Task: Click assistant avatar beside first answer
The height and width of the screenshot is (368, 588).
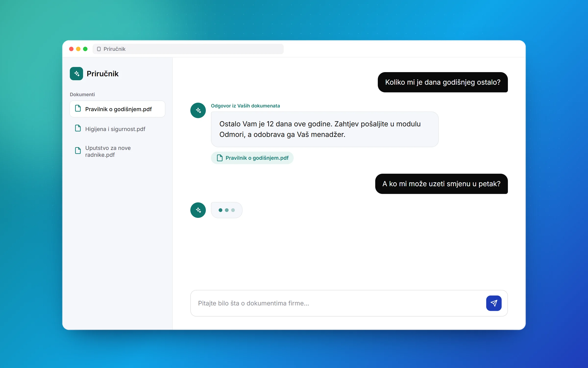Action: [x=198, y=110]
